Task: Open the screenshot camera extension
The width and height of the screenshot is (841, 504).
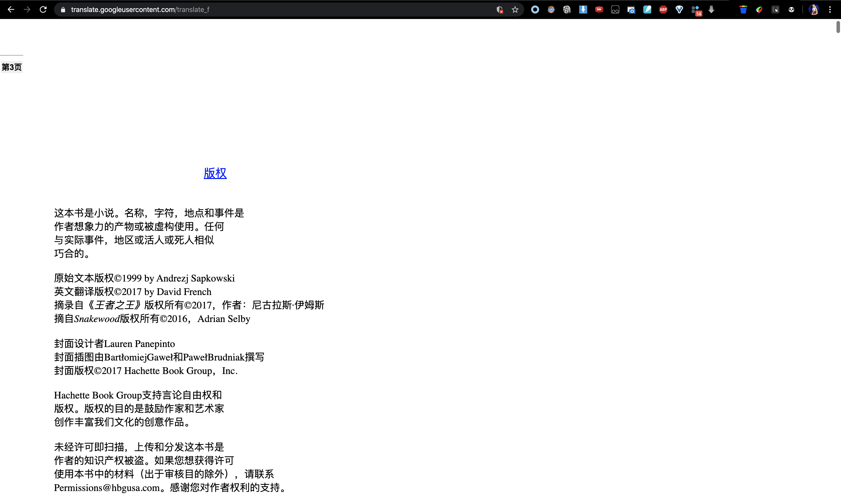Action: [631, 10]
